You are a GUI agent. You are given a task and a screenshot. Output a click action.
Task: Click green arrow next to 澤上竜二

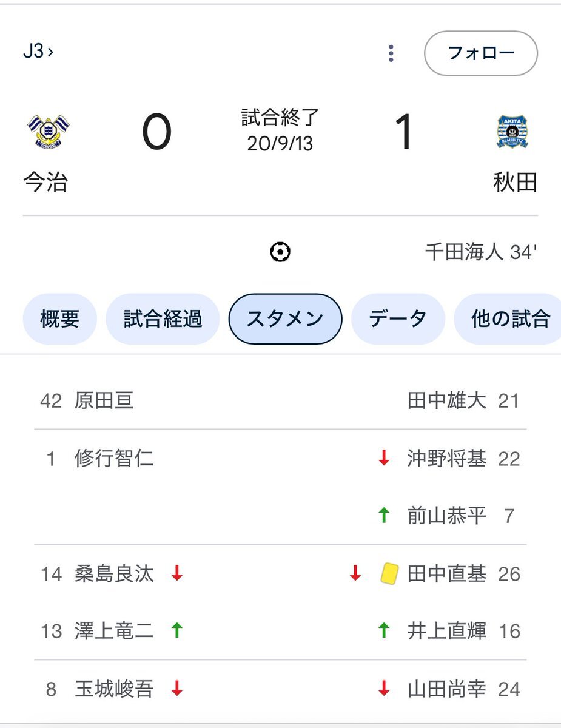point(176,631)
